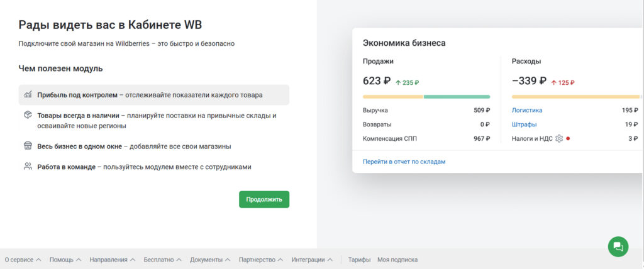Open the chat support bubble icon
Image resolution: width=644 pixels, height=269 pixels.
pos(618,247)
